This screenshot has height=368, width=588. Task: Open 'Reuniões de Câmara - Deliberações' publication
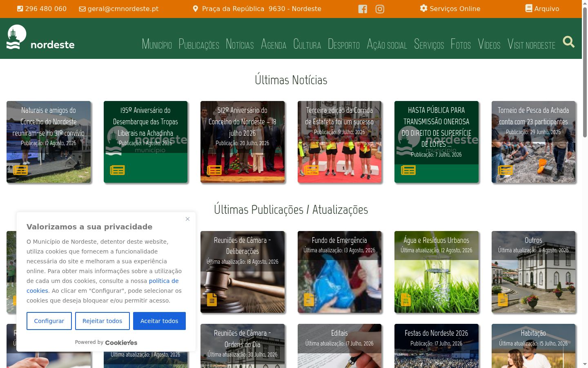243,272
